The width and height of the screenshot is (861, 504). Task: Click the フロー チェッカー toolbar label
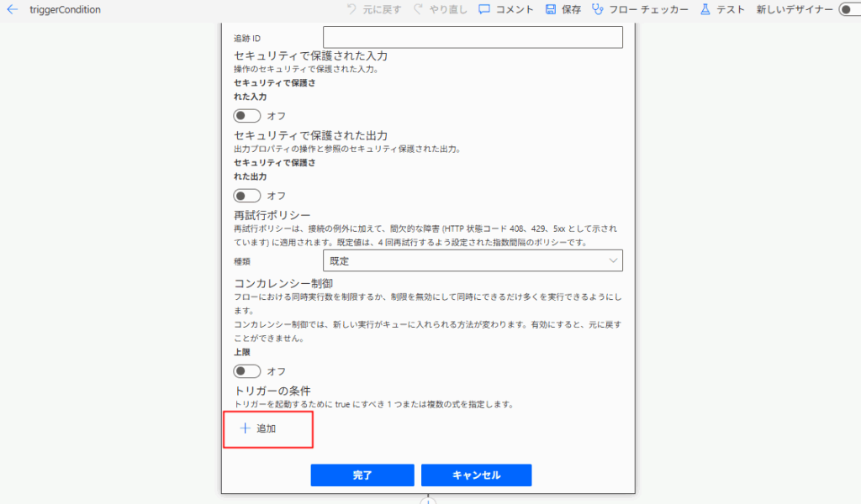point(648,9)
